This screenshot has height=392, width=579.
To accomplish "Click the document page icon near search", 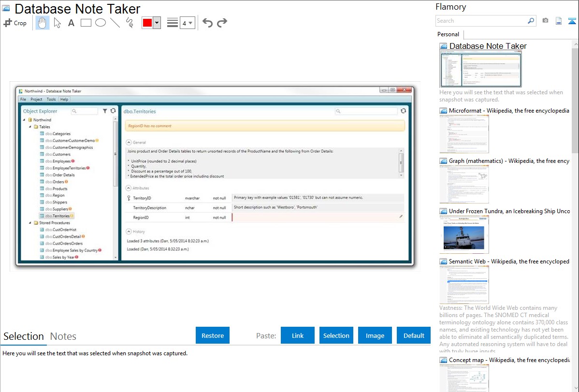I will (559, 21).
